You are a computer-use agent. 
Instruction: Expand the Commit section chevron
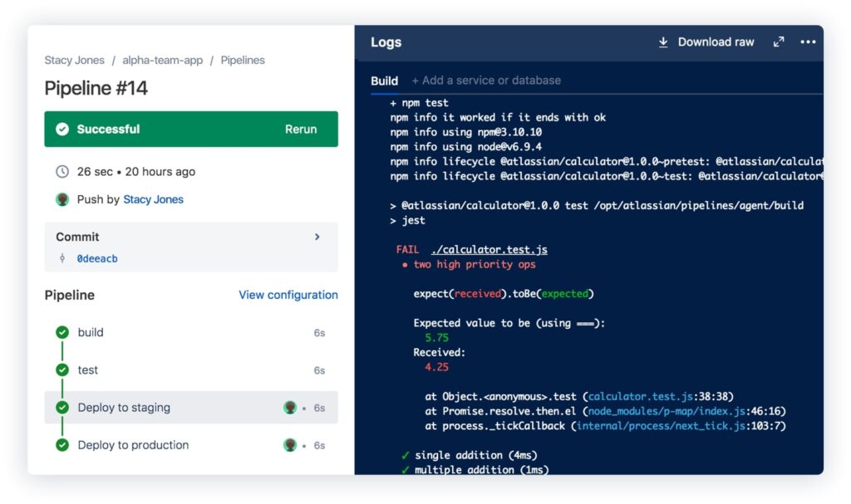[x=317, y=237]
